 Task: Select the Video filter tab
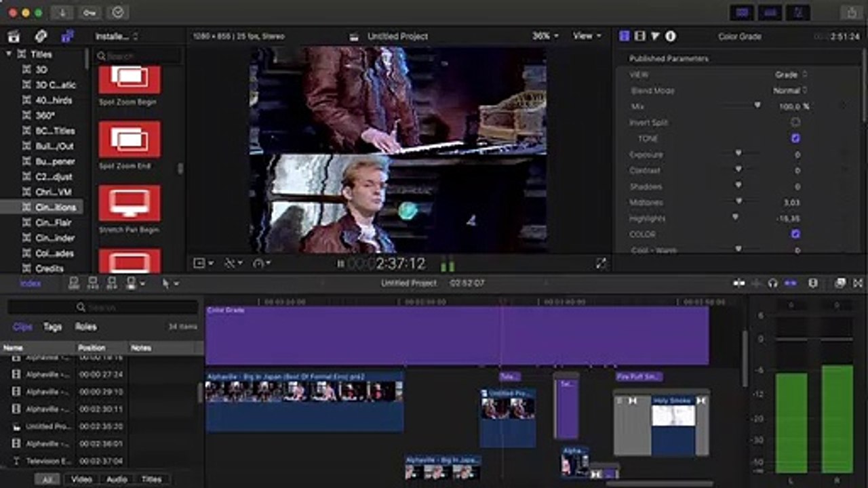[x=81, y=479]
